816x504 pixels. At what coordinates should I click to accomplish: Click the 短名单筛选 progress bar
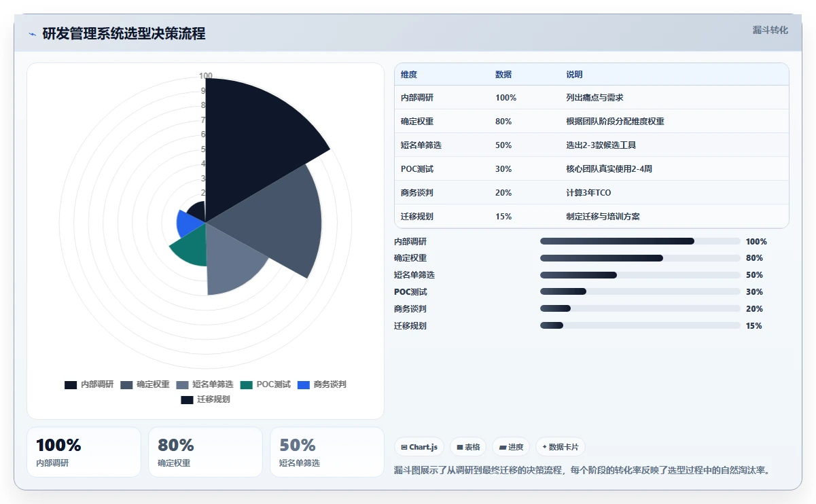pos(640,275)
